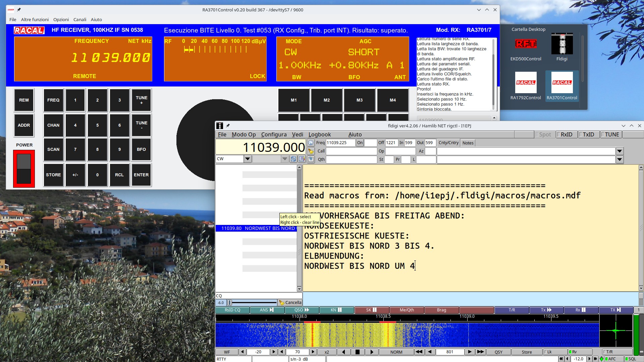Expand the CW mode dropdown
The width and height of the screenshot is (644, 362).
[248, 159]
